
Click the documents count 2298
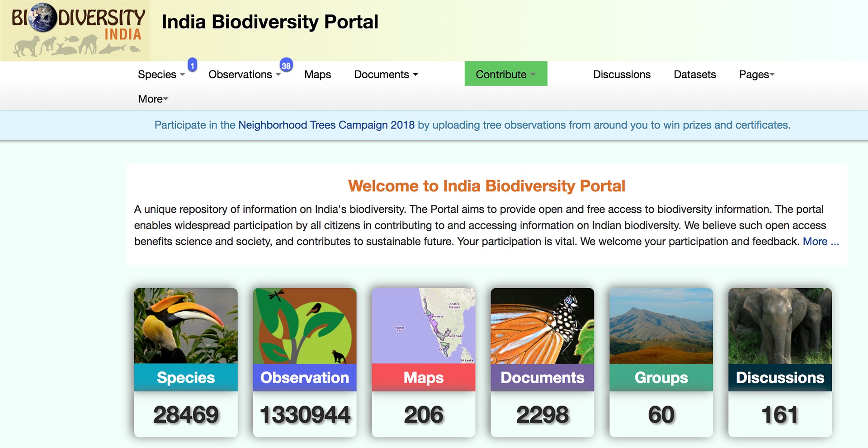point(542,415)
